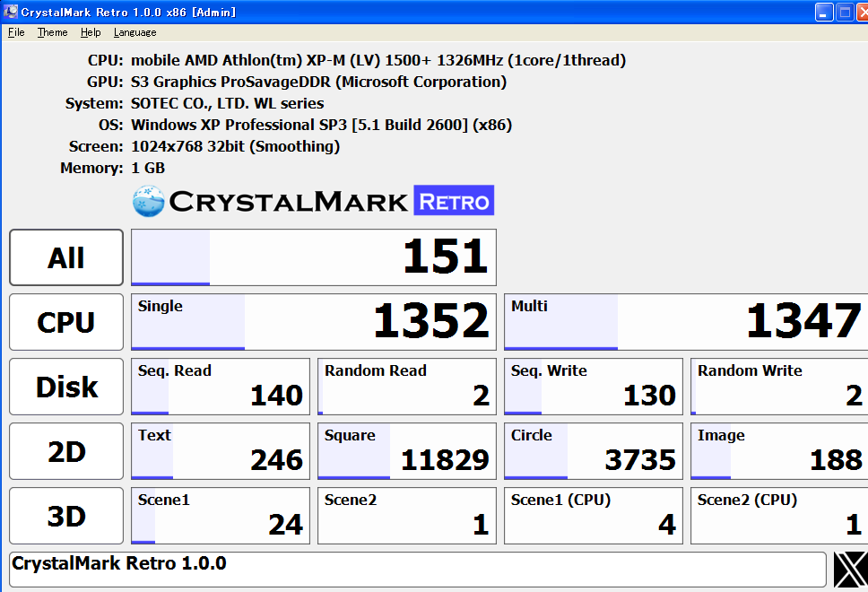Viewport: 868px width, 592px height.
Task: Click the Seq. Write score 130
Action: 594,387
